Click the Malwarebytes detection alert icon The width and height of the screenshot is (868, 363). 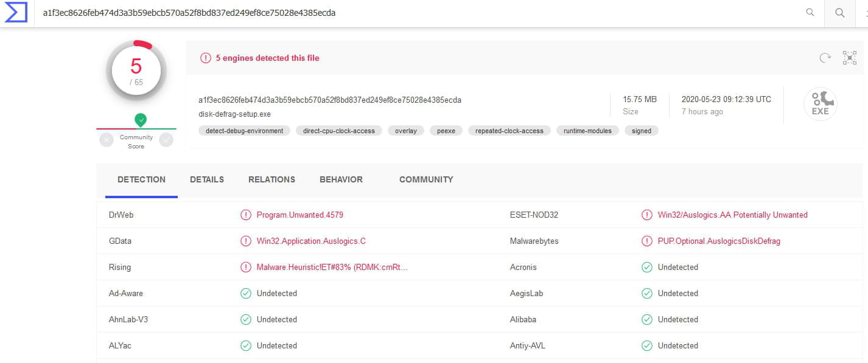(x=647, y=241)
